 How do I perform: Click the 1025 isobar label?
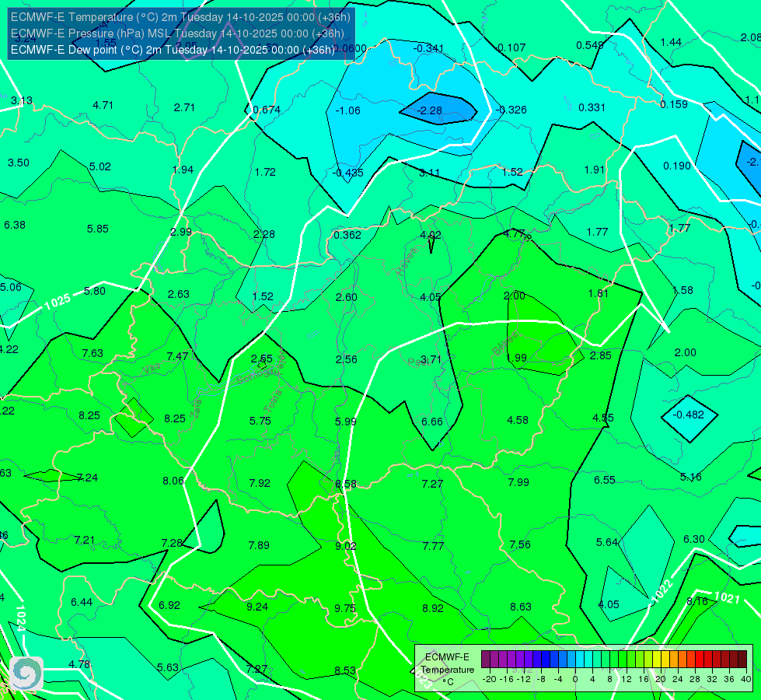pos(58,301)
